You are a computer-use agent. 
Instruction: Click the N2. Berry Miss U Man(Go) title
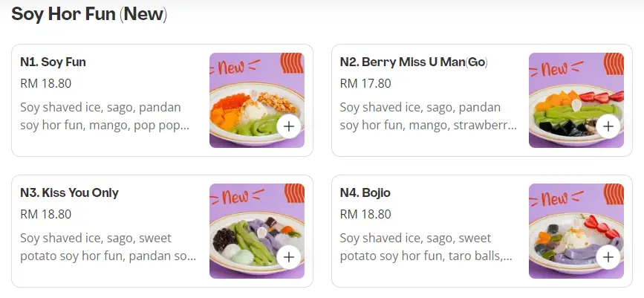tap(414, 62)
